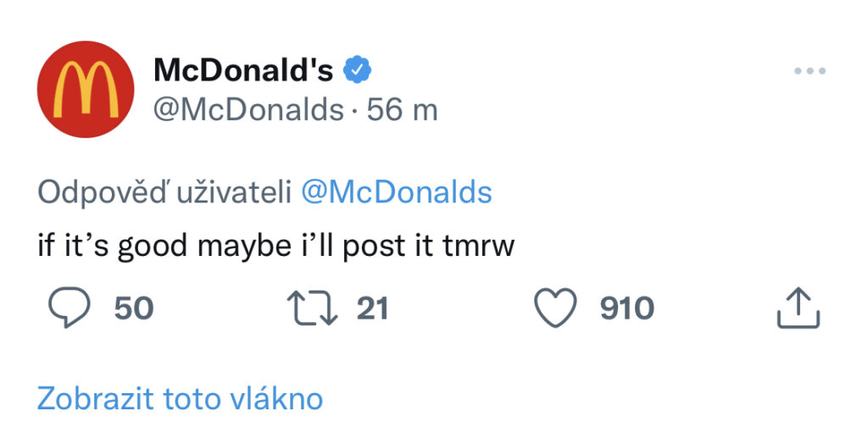This screenshot has height=444, width=868.
Task: Click the reply speech bubble icon
Action: tap(70, 309)
